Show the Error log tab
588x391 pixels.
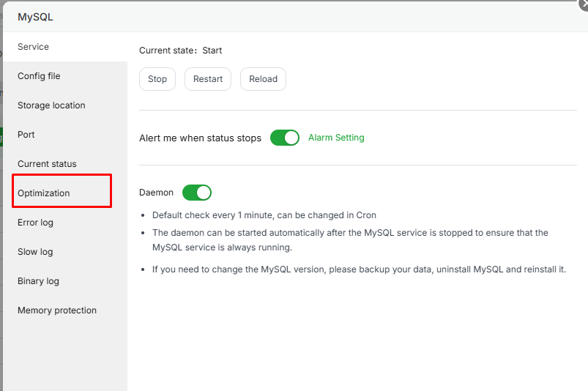pos(64,223)
